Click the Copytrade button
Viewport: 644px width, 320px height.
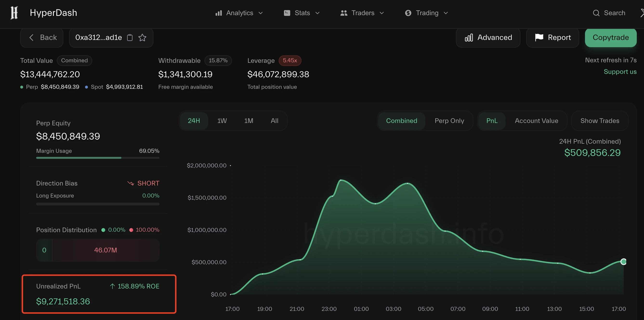[x=611, y=38]
